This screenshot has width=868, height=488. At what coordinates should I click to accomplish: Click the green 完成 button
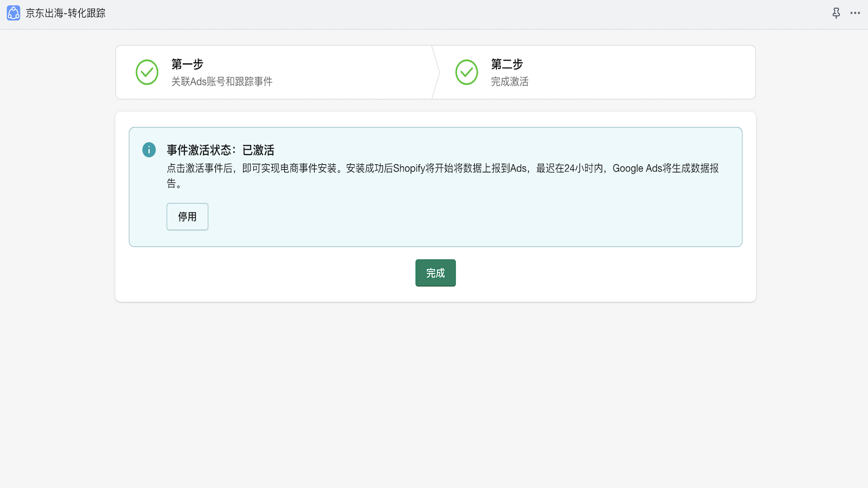click(x=436, y=273)
